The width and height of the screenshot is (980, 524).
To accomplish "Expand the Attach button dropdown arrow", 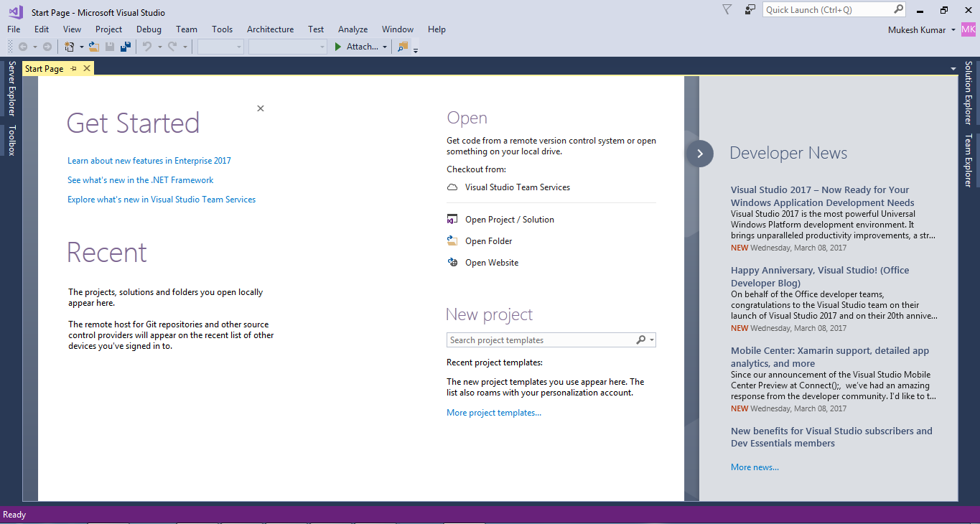I will pyautogui.click(x=385, y=47).
